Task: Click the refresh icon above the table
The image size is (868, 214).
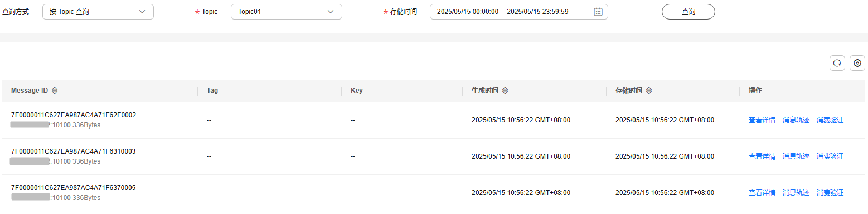Action: [x=837, y=63]
